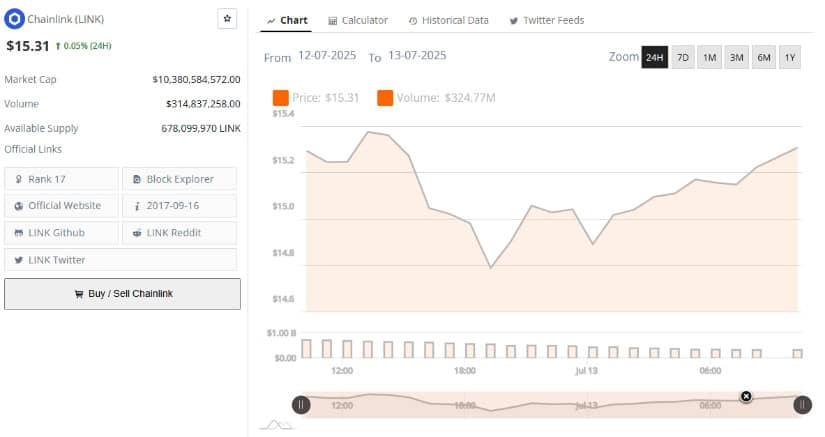The width and height of the screenshot is (825, 437).
Task: Select the 1Y zoom range
Action: click(790, 57)
